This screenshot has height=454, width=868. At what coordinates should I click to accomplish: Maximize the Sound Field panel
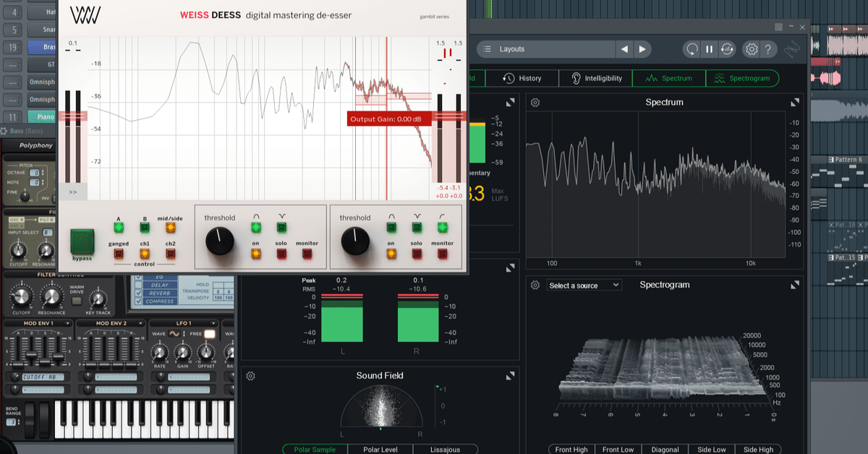pyautogui.click(x=511, y=376)
